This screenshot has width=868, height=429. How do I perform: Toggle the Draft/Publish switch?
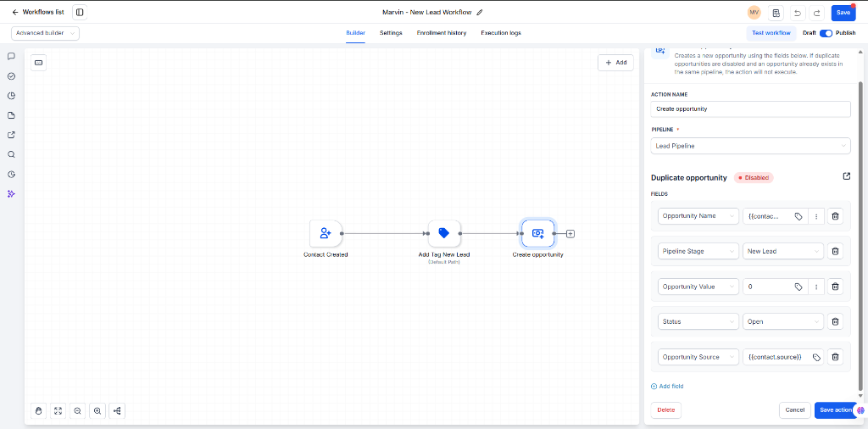point(826,33)
